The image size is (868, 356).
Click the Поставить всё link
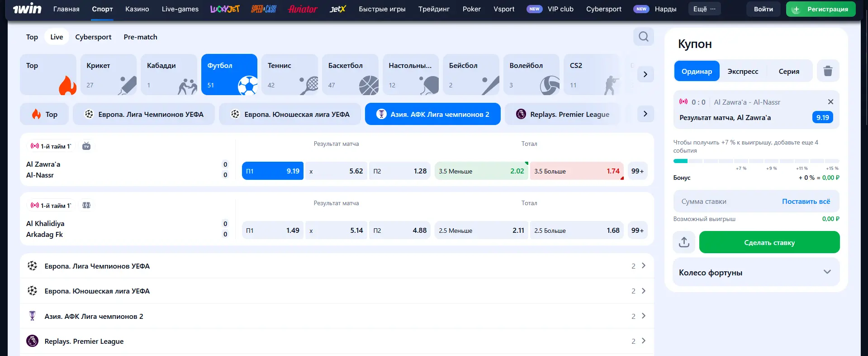806,202
